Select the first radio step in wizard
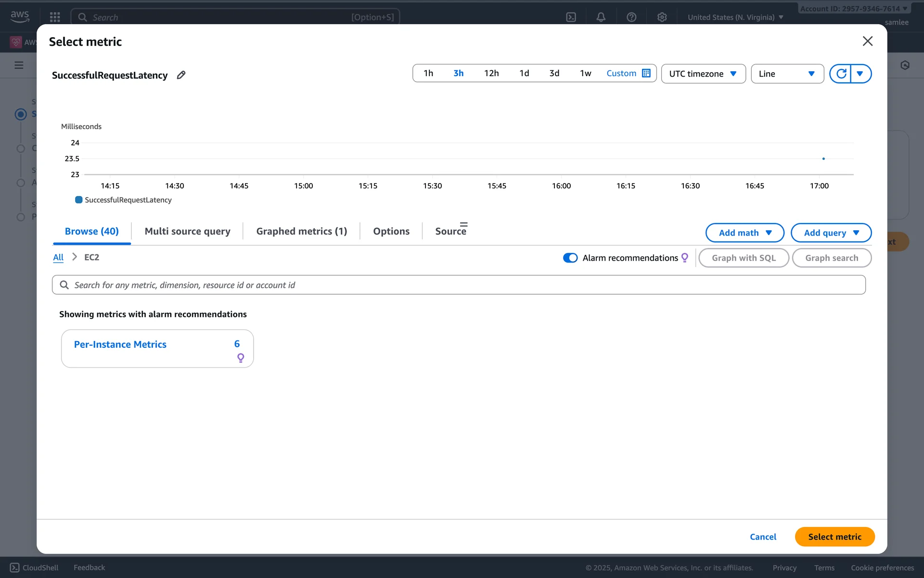Image resolution: width=924 pixels, height=578 pixels. click(21, 114)
